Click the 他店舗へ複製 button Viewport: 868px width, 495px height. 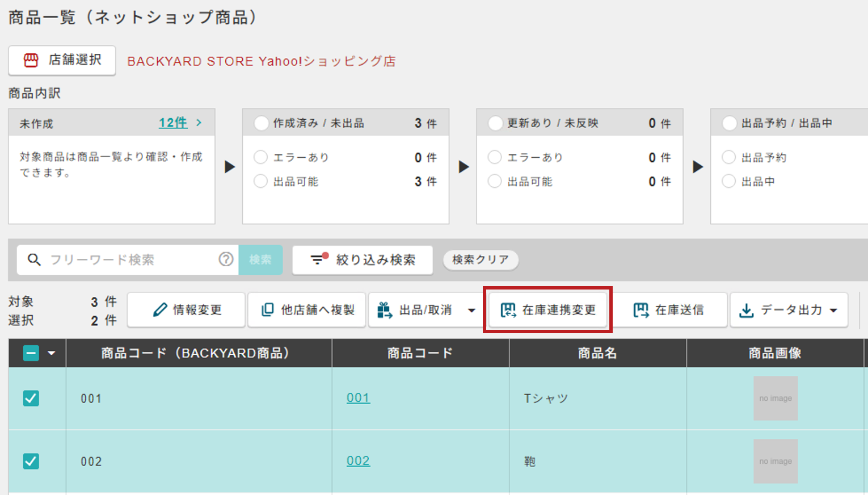pos(307,310)
